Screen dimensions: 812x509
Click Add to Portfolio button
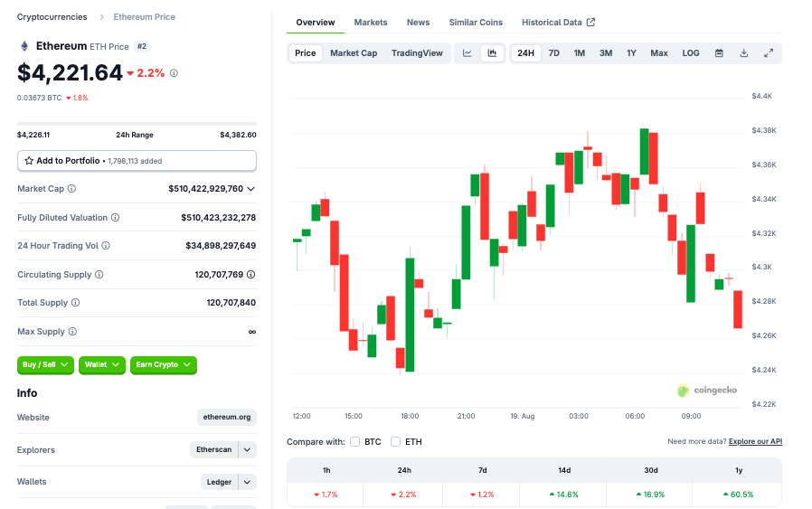137,161
